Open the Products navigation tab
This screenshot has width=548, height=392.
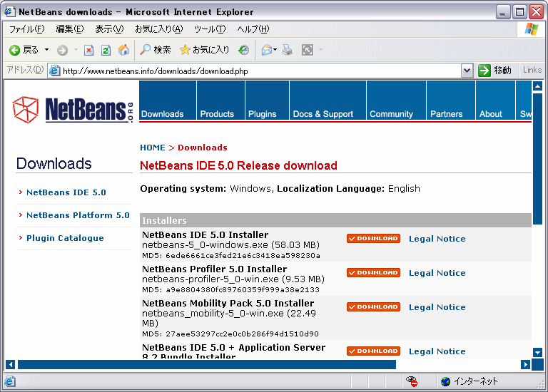coord(221,100)
